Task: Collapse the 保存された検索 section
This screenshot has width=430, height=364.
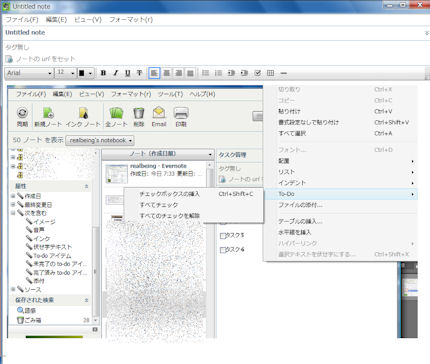Action: point(86,300)
